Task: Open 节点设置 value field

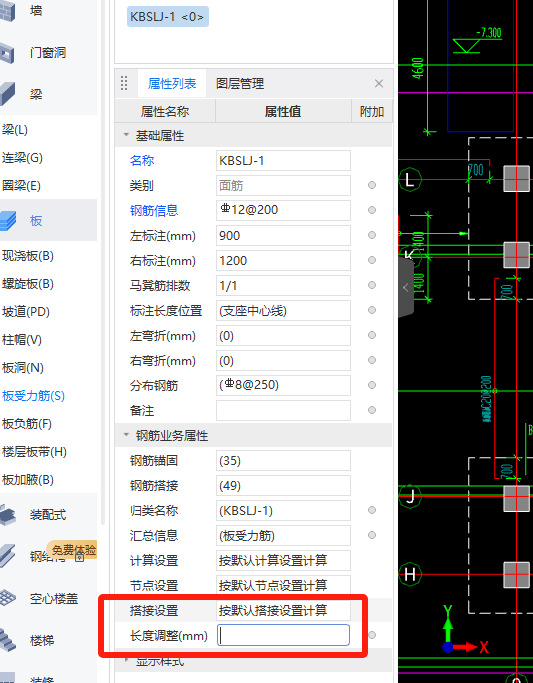Action: [x=283, y=585]
